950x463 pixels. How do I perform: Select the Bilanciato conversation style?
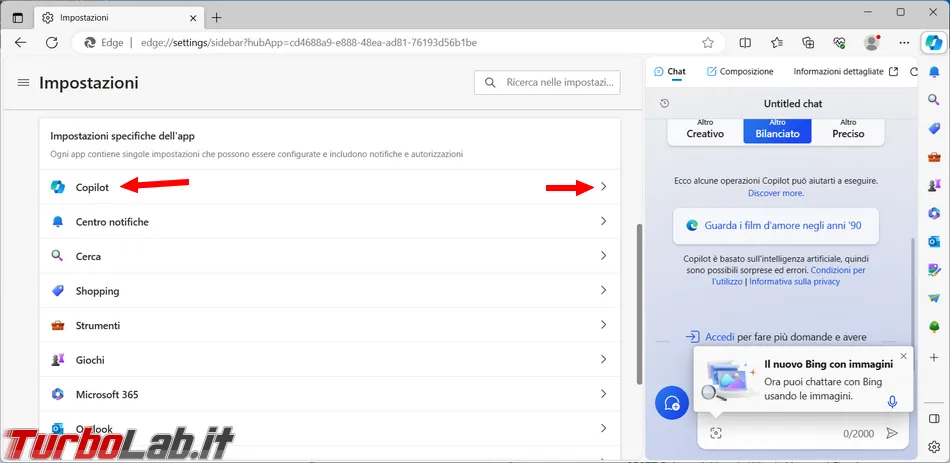(x=777, y=129)
